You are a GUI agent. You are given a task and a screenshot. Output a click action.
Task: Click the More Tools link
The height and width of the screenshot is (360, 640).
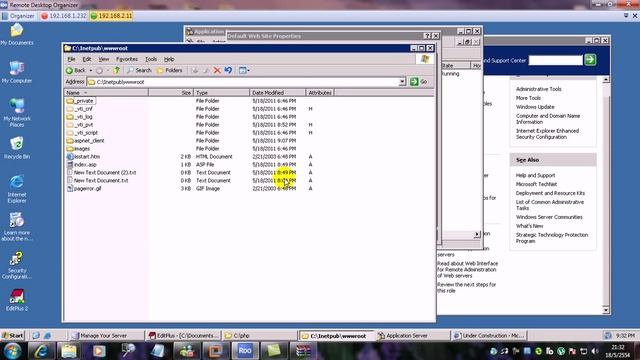528,98
